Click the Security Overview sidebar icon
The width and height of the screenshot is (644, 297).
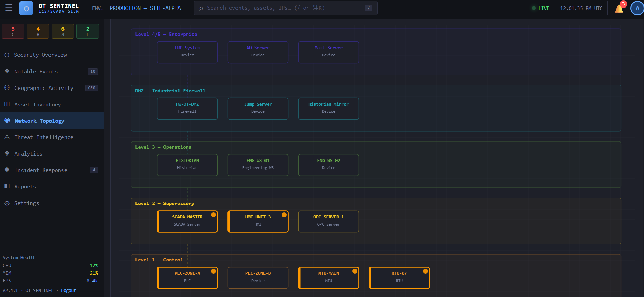tap(7, 55)
